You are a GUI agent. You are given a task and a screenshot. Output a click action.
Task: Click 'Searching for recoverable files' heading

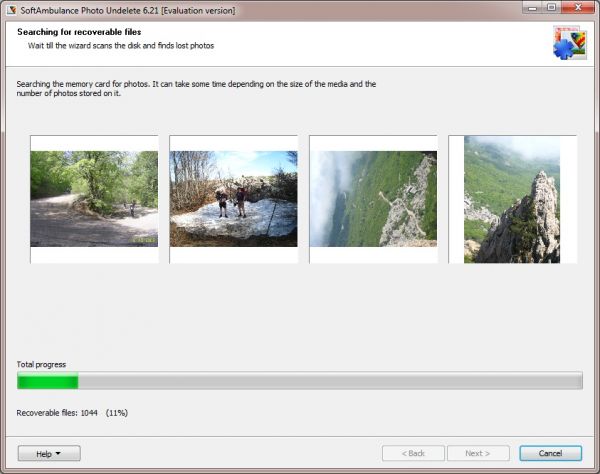(79, 32)
